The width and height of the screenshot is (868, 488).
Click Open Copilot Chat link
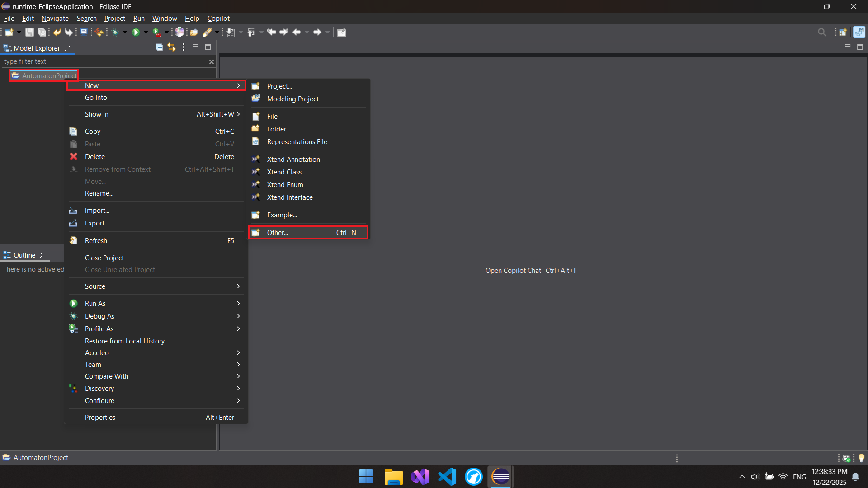click(513, 271)
